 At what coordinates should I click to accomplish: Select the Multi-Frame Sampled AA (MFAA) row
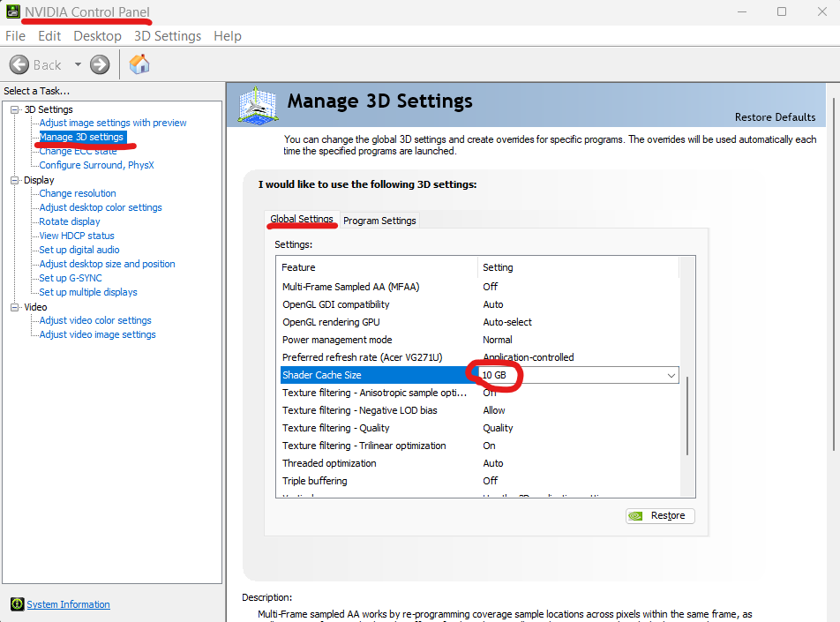479,287
